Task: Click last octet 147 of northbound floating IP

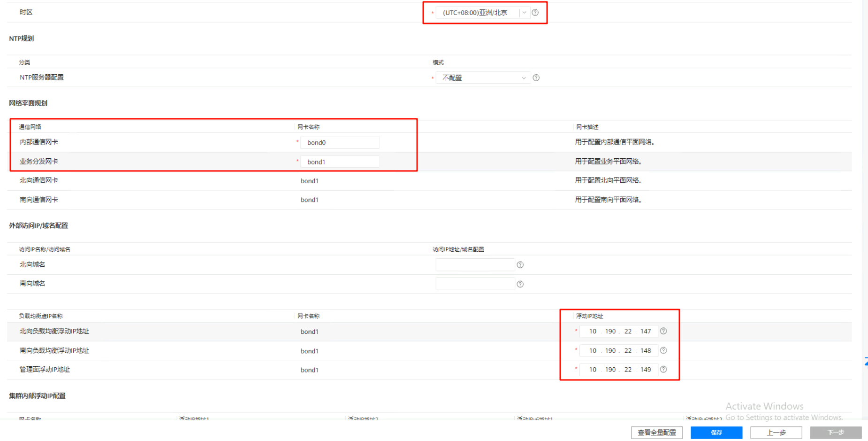Action: [646, 332]
